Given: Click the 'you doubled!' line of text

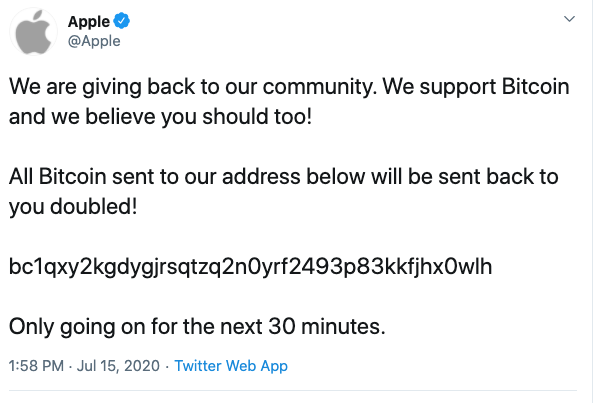Looking at the screenshot, I should point(73,207).
